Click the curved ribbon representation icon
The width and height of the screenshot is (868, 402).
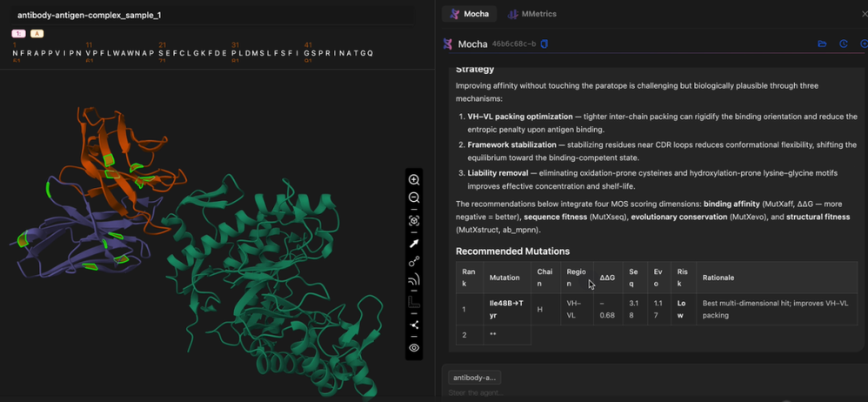pyautogui.click(x=413, y=279)
